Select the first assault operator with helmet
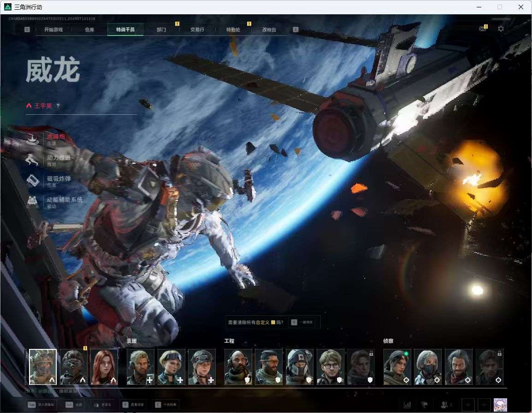This screenshot has height=413, width=532. [43, 367]
